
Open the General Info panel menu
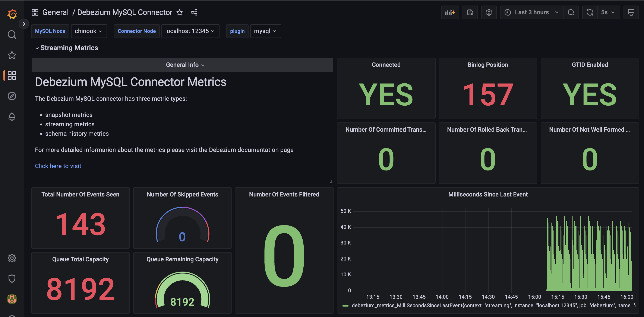[x=185, y=65]
